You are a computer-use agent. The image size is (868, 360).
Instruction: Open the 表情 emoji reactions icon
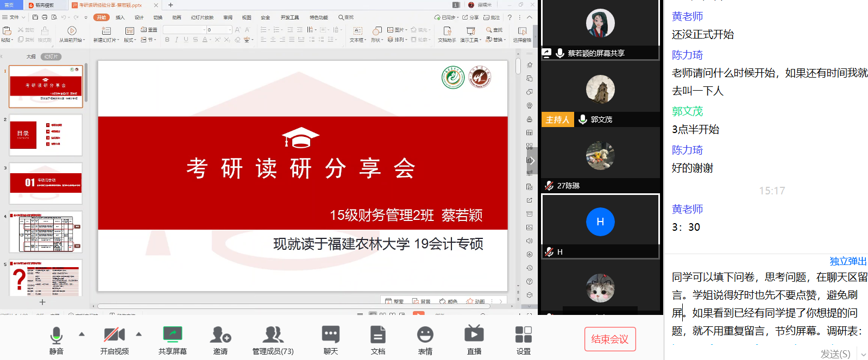(425, 335)
